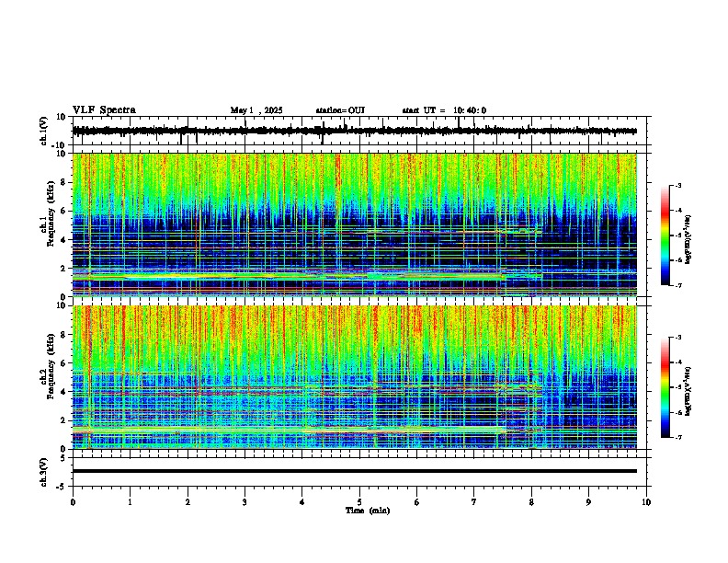The image size is (728, 563).
Task: Click the "station=OUI" header label
Action: [x=340, y=110]
